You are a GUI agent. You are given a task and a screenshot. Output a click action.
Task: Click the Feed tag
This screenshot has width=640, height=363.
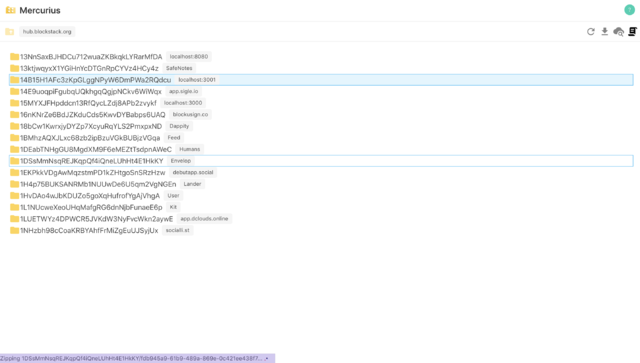173,138
